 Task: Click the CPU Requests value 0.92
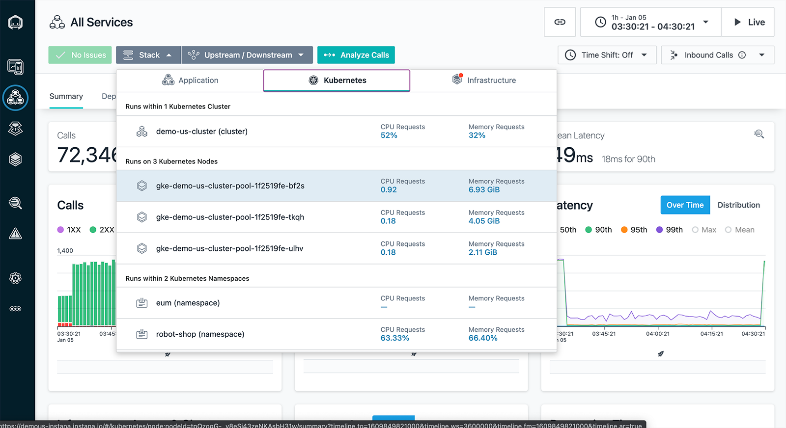point(388,190)
